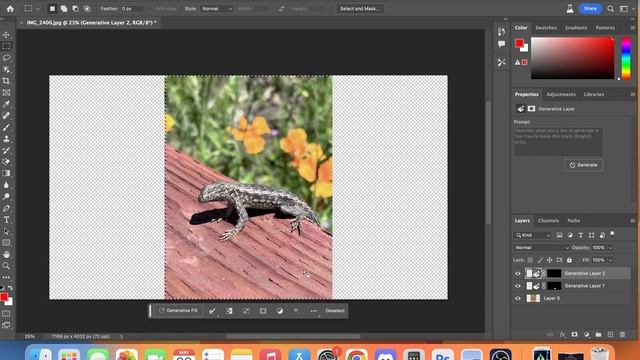Click the Home icon in options bar
The image size is (640, 360).
10,9
